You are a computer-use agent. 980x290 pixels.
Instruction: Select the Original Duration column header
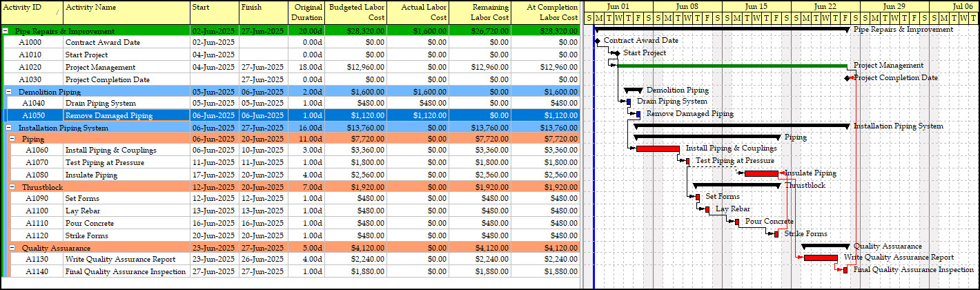pos(306,12)
